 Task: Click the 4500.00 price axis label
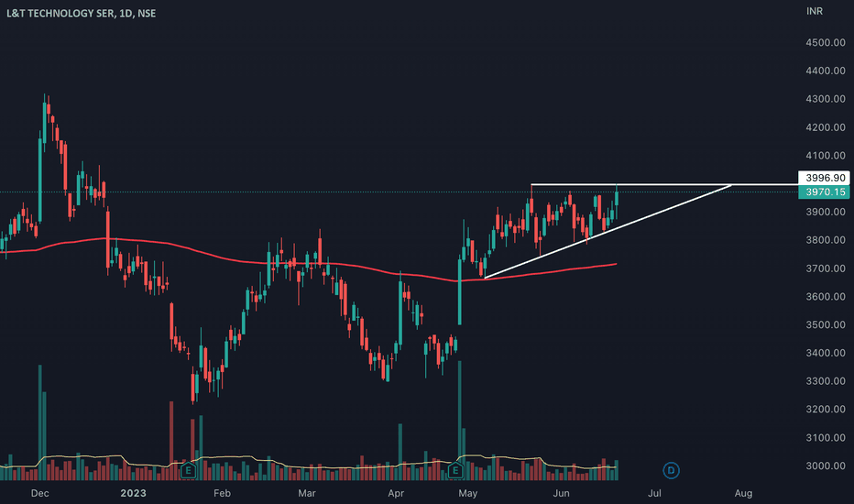pyautogui.click(x=826, y=42)
